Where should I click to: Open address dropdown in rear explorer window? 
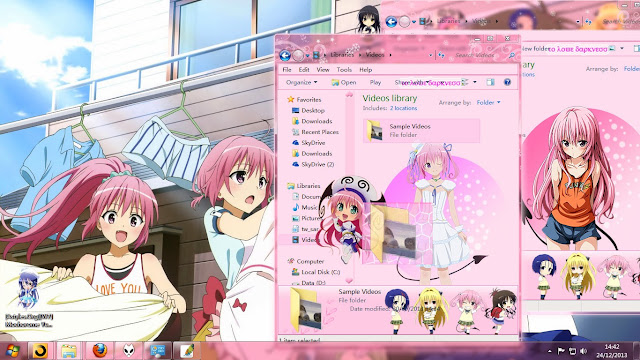578,22
